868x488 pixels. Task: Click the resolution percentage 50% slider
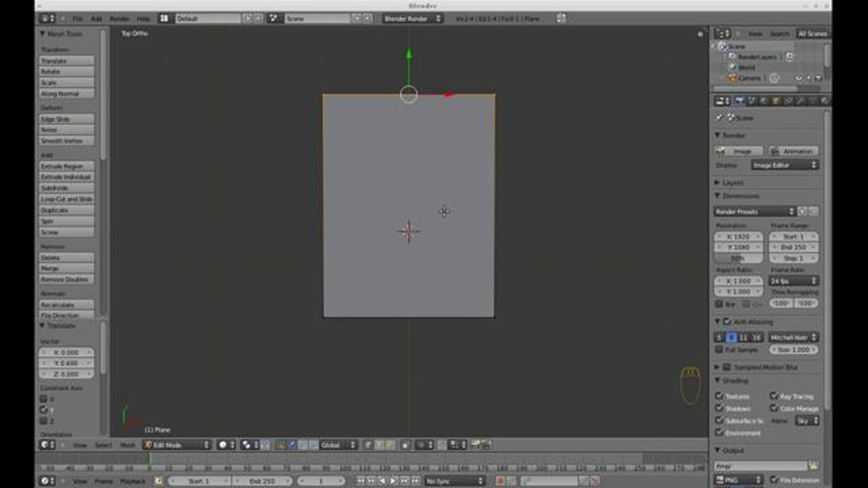pyautogui.click(x=738, y=258)
